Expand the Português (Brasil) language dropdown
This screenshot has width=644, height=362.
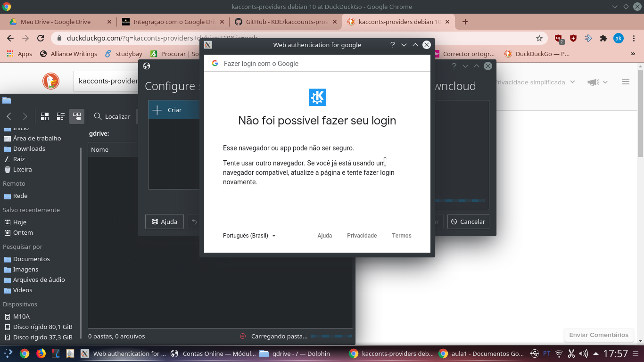(x=249, y=236)
